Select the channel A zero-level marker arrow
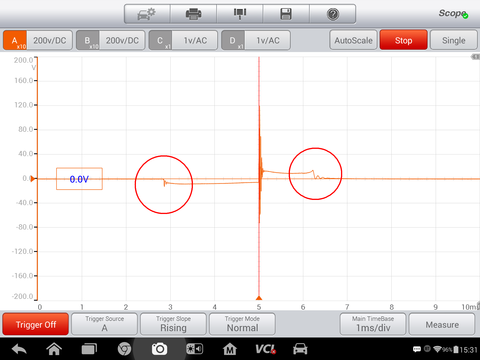480x360 pixels. [x=32, y=179]
